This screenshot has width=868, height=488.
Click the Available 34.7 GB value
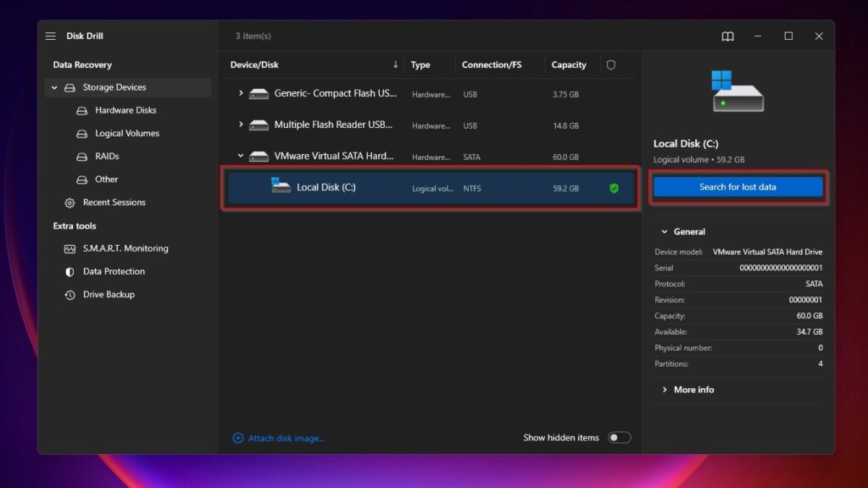pyautogui.click(x=810, y=332)
